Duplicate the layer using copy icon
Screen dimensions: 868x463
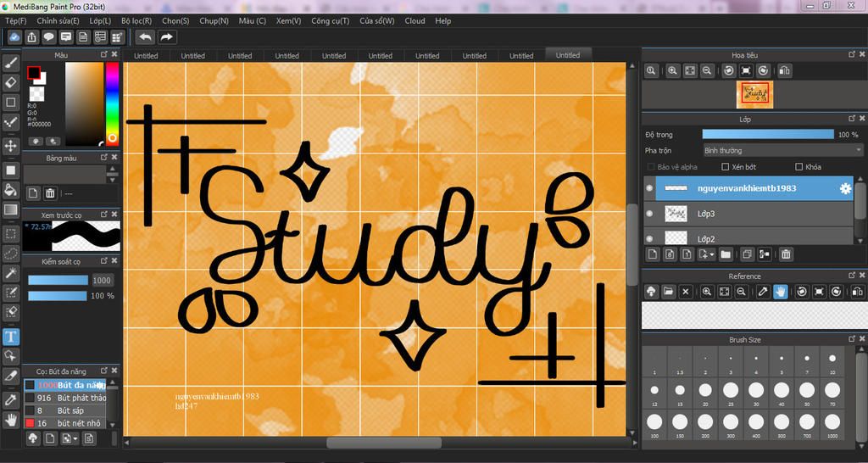tap(747, 254)
